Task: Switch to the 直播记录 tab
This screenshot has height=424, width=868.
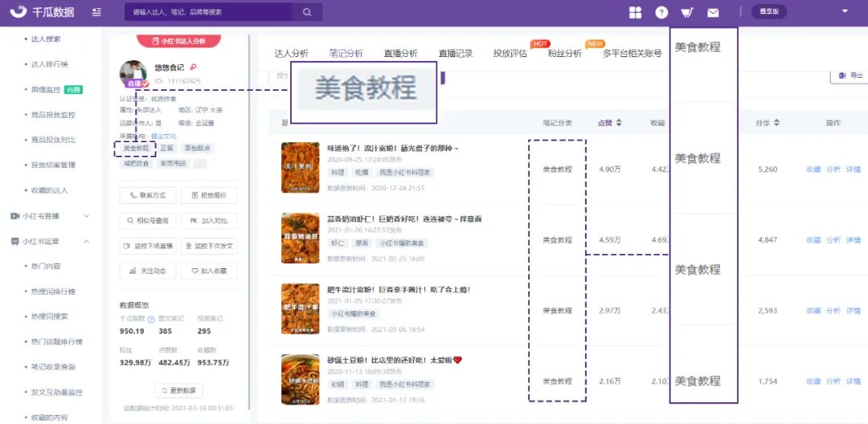Action: [456, 54]
